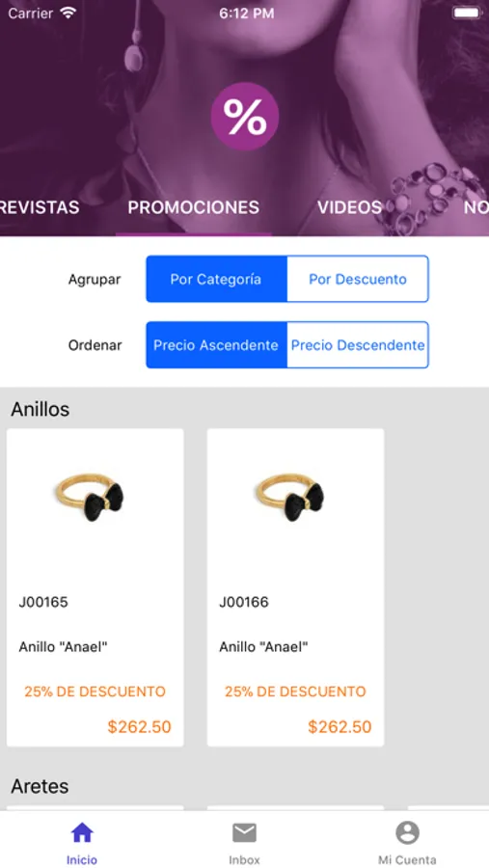Open the J00165 ring image
489x868 pixels.
(x=90, y=496)
